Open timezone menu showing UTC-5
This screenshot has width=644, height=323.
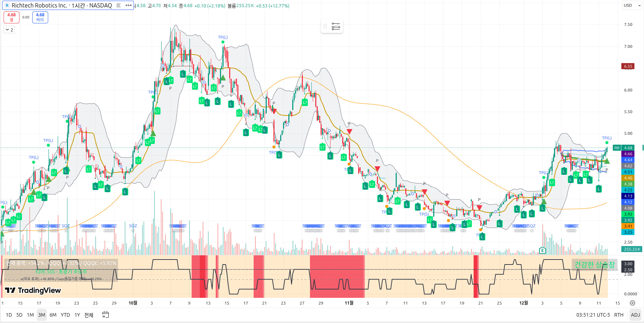pos(593,315)
